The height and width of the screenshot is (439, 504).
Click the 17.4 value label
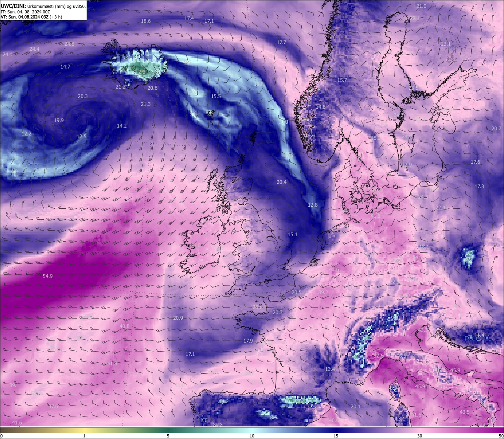point(189,19)
